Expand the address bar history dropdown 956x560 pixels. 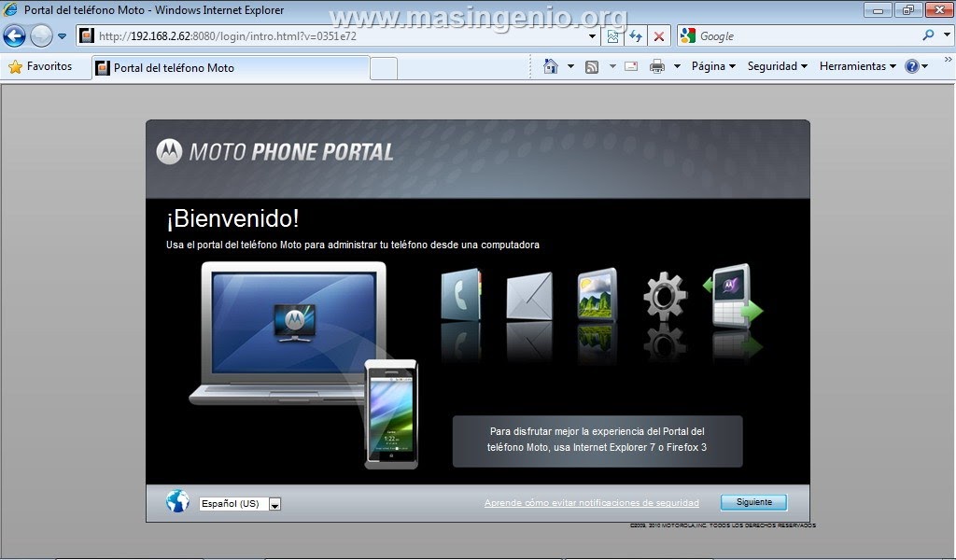point(591,35)
